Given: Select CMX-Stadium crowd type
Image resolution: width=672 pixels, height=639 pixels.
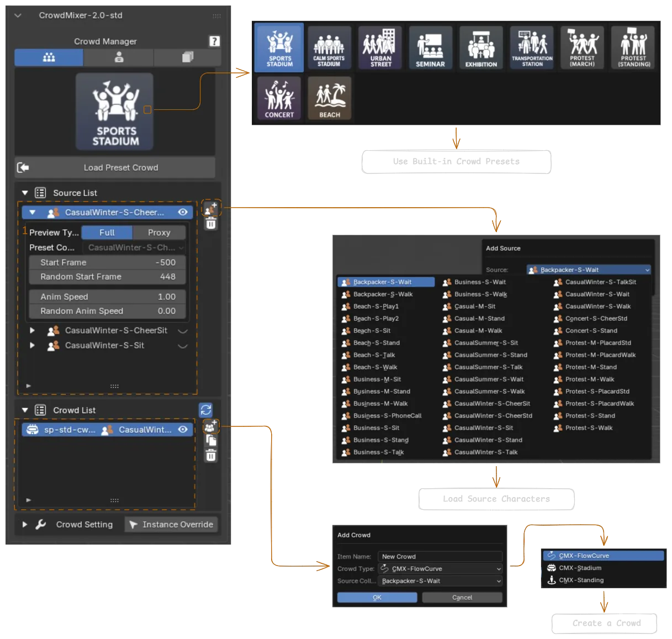Looking at the screenshot, I should [x=604, y=568].
